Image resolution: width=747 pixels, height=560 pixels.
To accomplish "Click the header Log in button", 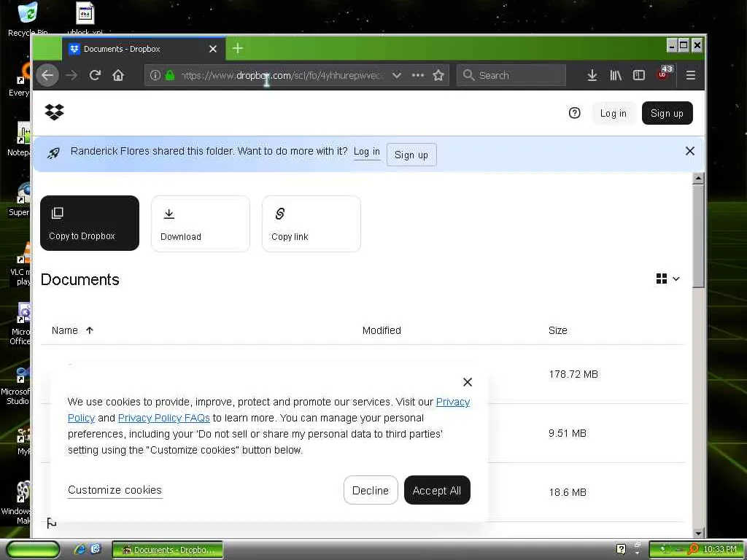I will click(613, 113).
